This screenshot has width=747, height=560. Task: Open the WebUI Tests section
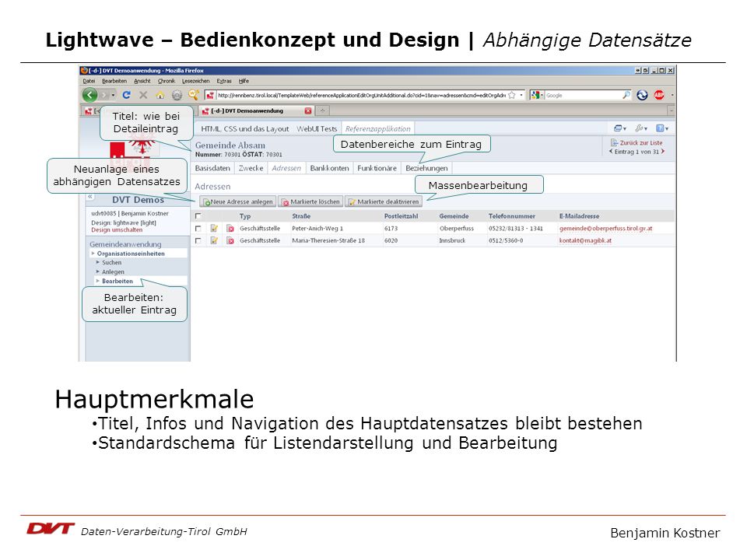(317, 128)
